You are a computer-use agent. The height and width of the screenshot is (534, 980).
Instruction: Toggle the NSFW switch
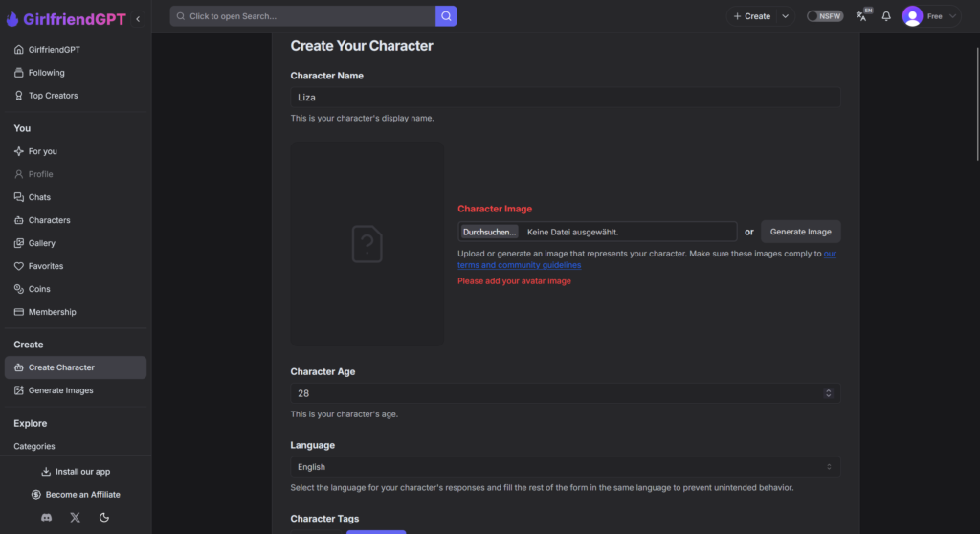pos(824,16)
